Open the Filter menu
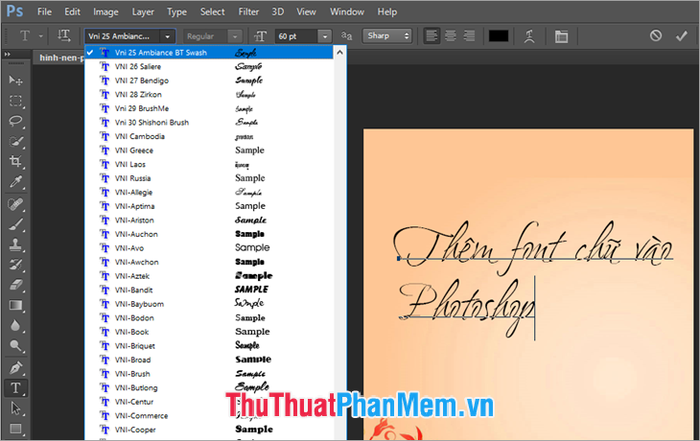Image resolution: width=700 pixels, height=441 pixels. [x=249, y=12]
